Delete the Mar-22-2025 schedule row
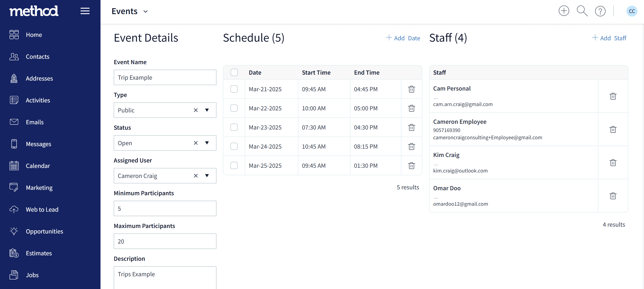Image resolution: width=644 pixels, height=289 pixels. [412, 108]
